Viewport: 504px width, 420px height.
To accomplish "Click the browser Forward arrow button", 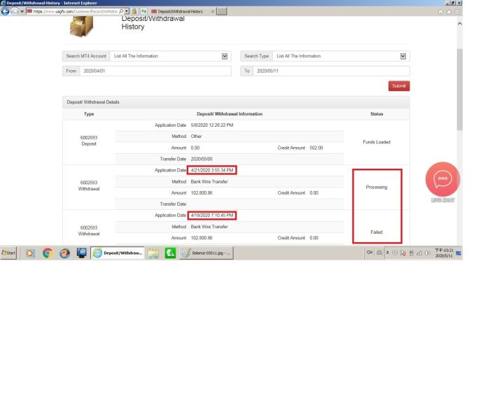I will pos(15,12).
